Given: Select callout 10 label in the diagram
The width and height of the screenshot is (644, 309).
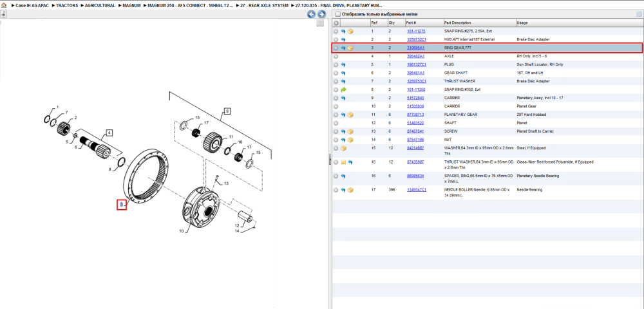Looking at the screenshot, I should [182, 231].
